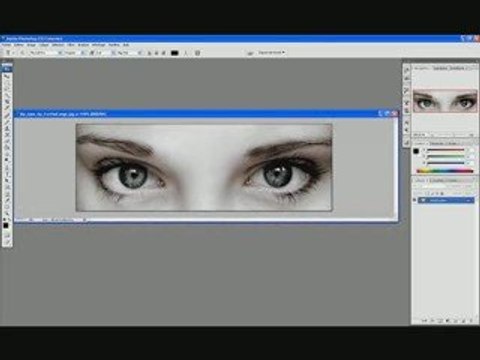This screenshot has width=480, height=360.
Task: Click the green channel slider in Color panel
Action: tap(446, 156)
